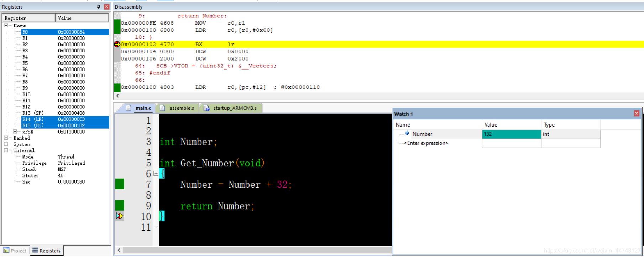Click the green coverage marker beside line 7
The image size is (644, 257).
[120, 184]
